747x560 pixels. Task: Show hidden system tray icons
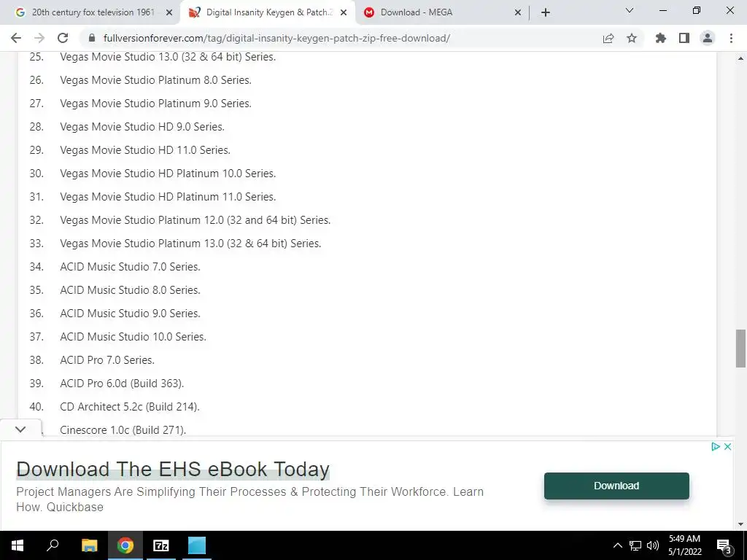[x=617, y=545]
